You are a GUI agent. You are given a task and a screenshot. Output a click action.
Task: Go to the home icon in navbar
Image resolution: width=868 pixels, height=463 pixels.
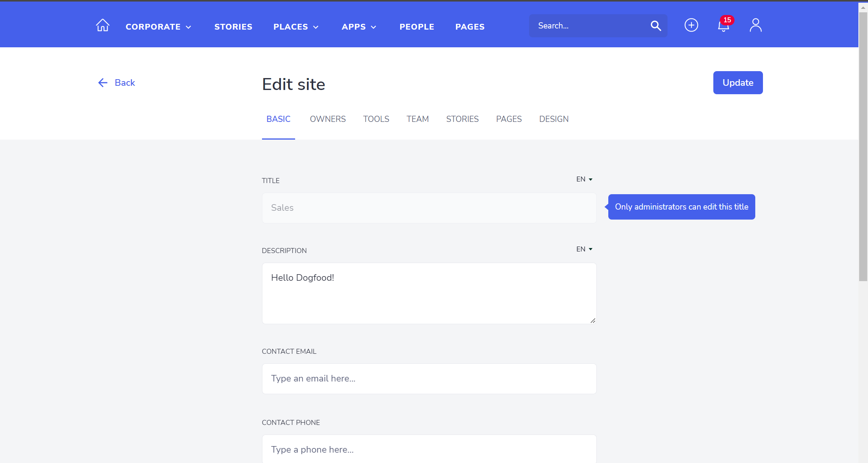pyautogui.click(x=103, y=26)
